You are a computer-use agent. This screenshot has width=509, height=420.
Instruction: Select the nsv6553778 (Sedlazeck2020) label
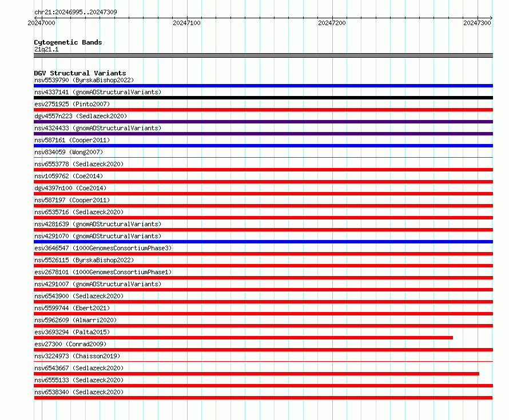[x=79, y=164]
